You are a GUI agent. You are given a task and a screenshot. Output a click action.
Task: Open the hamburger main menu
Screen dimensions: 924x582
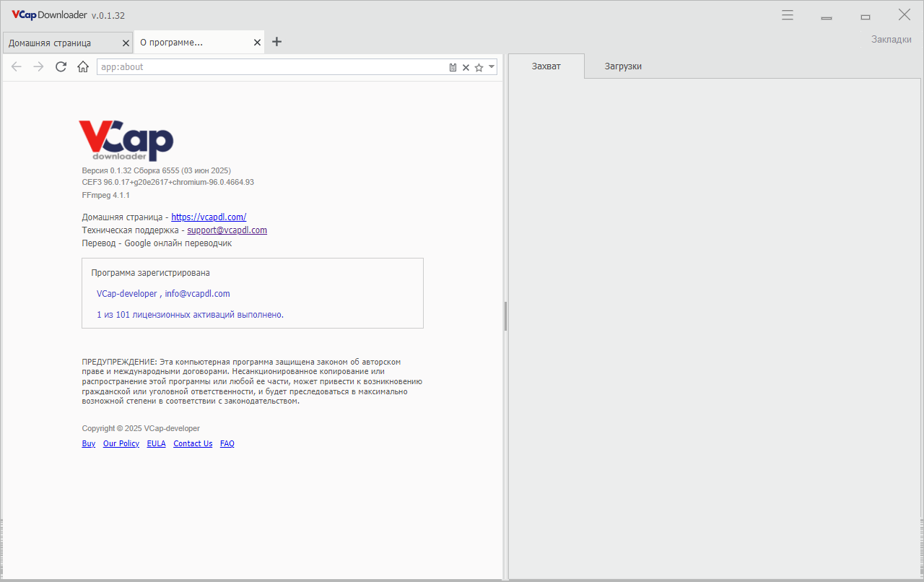pyautogui.click(x=788, y=15)
